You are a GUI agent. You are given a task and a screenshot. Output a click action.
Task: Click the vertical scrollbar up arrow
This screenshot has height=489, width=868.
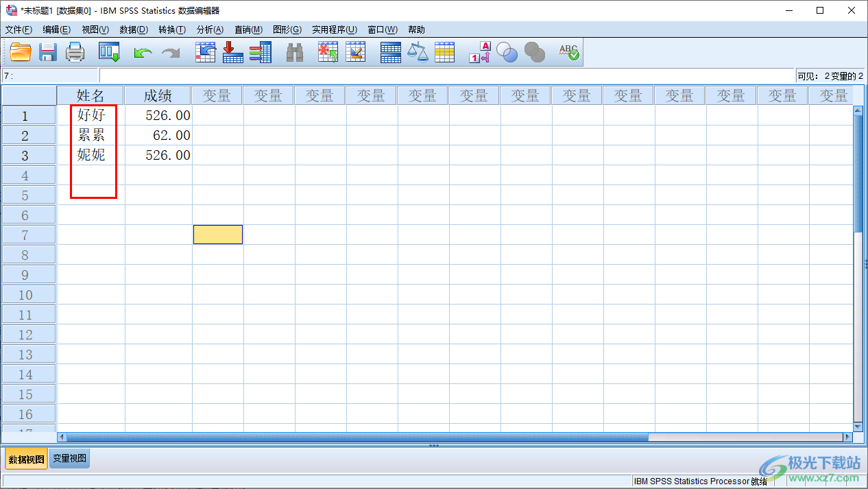[x=858, y=110]
